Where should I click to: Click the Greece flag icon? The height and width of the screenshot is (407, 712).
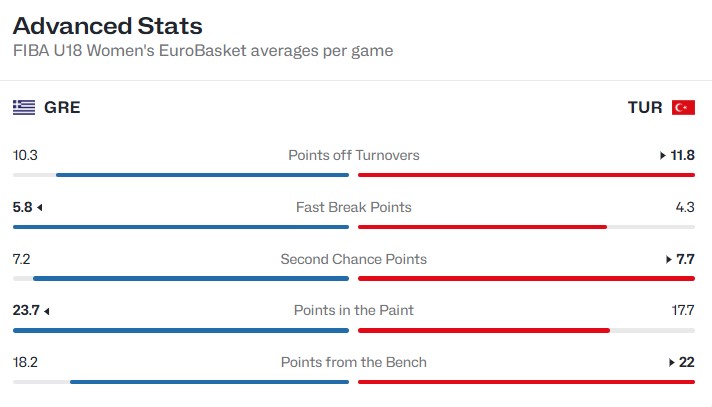click(x=24, y=108)
